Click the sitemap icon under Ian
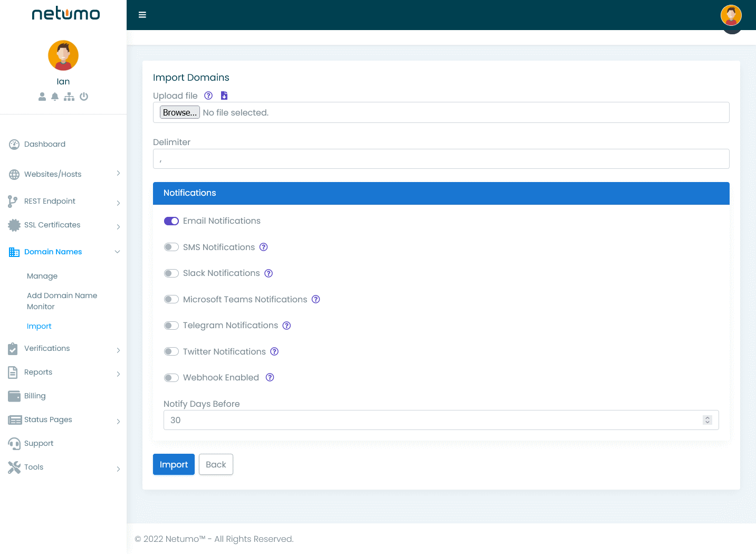This screenshot has height=554, width=756. point(69,97)
